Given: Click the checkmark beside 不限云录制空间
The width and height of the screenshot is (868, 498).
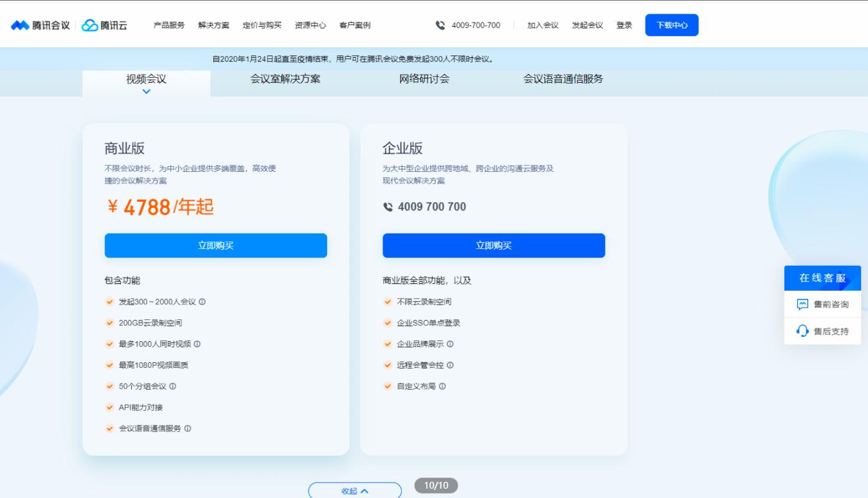Looking at the screenshot, I should pos(387,301).
